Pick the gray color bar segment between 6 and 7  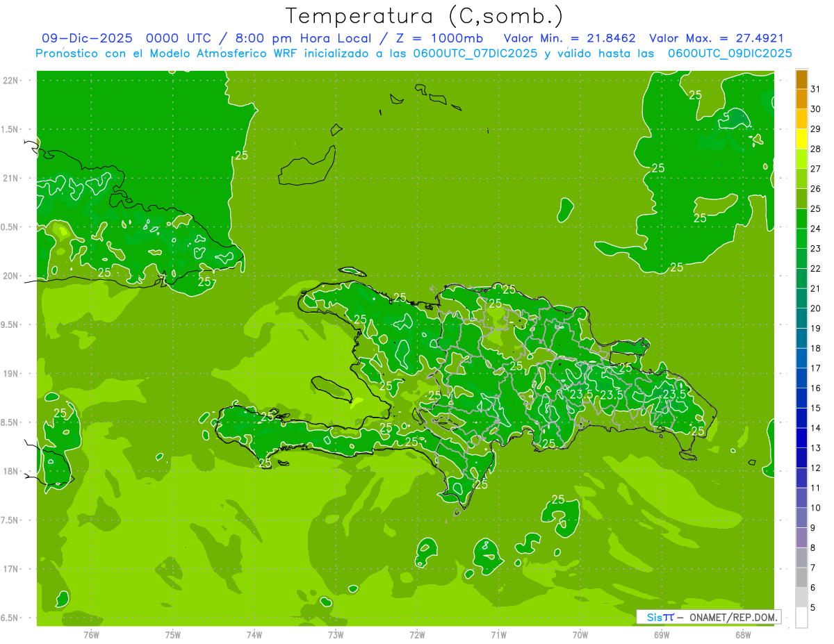point(801,578)
